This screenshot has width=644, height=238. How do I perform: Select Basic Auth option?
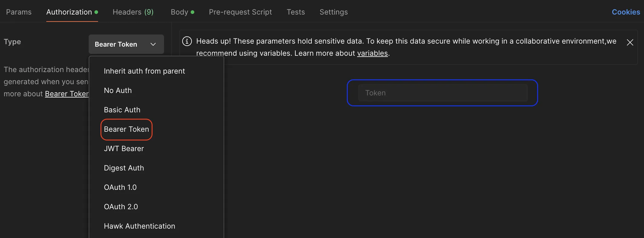(x=122, y=110)
